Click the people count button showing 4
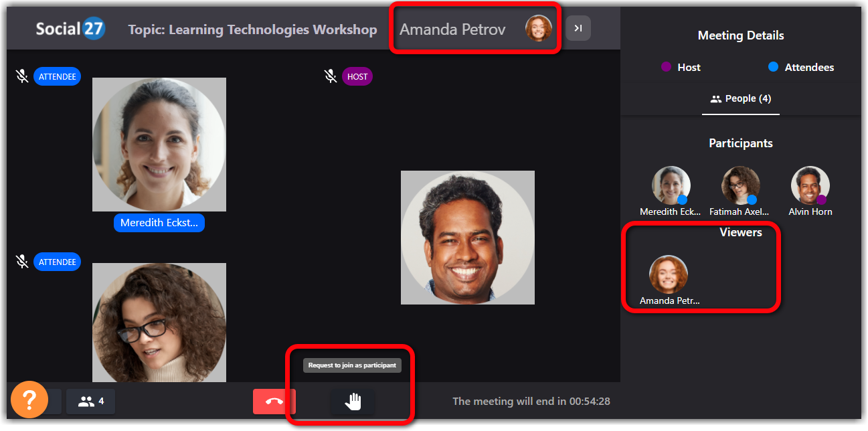Image resolution: width=868 pixels, height=431 pixels. coord(91,402)
